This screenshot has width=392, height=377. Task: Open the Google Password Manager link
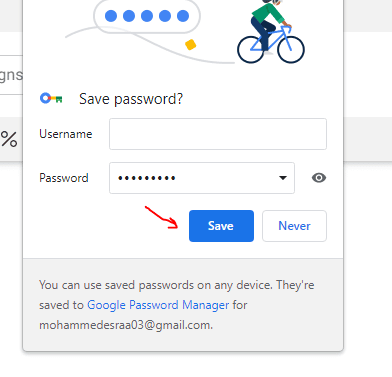pyautogui.click(x=158, y=305)
